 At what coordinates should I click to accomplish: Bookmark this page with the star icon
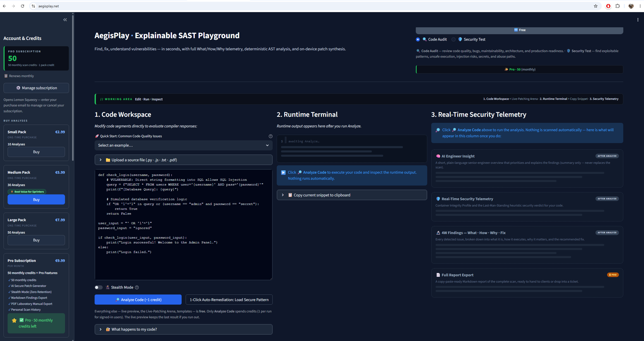(596, 6)
